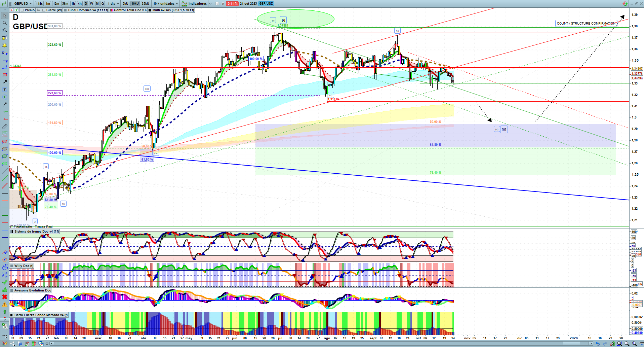Toggle the Tunel Domenec v4 indicator box
The height and width of the screenshot is (347, 644).
tap(65, 10)
